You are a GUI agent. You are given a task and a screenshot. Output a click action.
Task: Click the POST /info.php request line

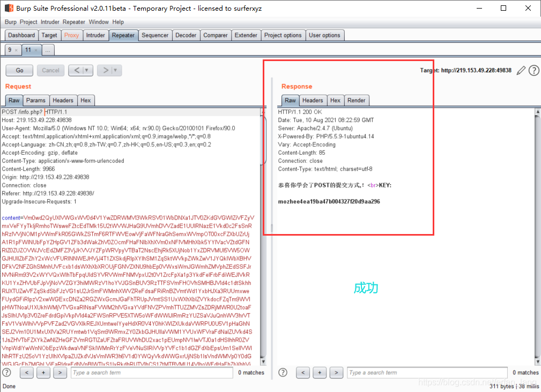tap(34, 112)
